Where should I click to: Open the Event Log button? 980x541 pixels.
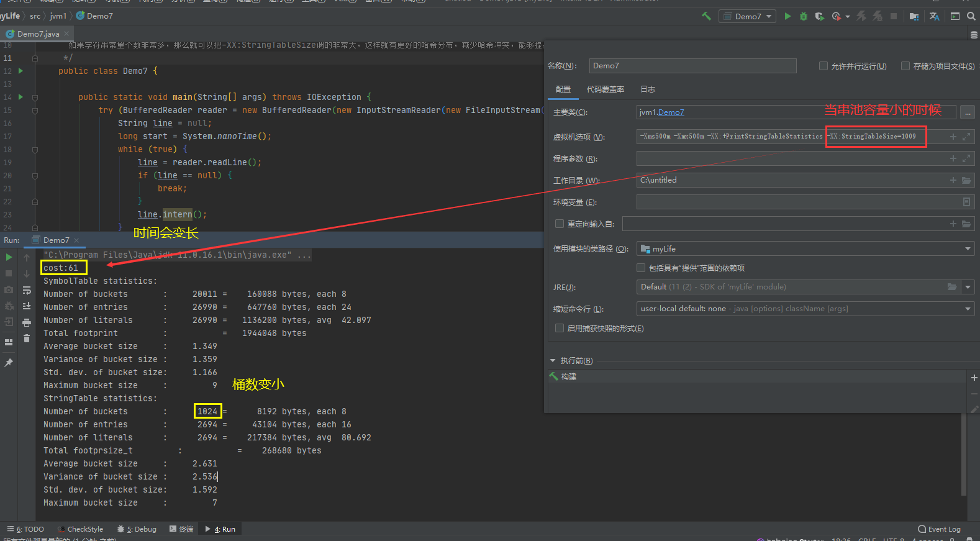point(939,529)
